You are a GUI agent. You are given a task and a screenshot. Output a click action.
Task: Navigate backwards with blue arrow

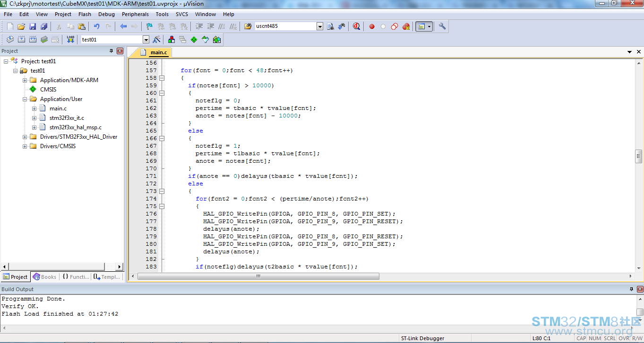pos(123,26)
